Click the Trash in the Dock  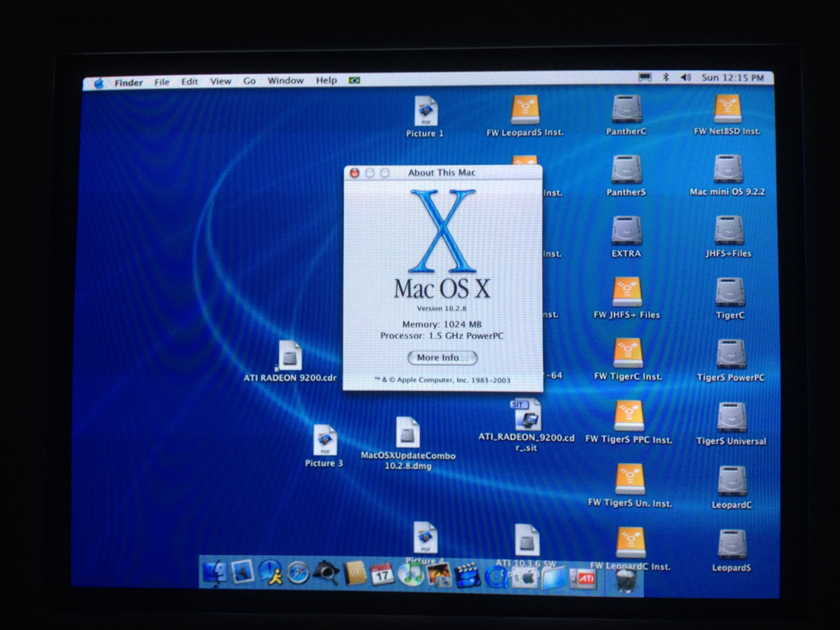pos(626,580)
